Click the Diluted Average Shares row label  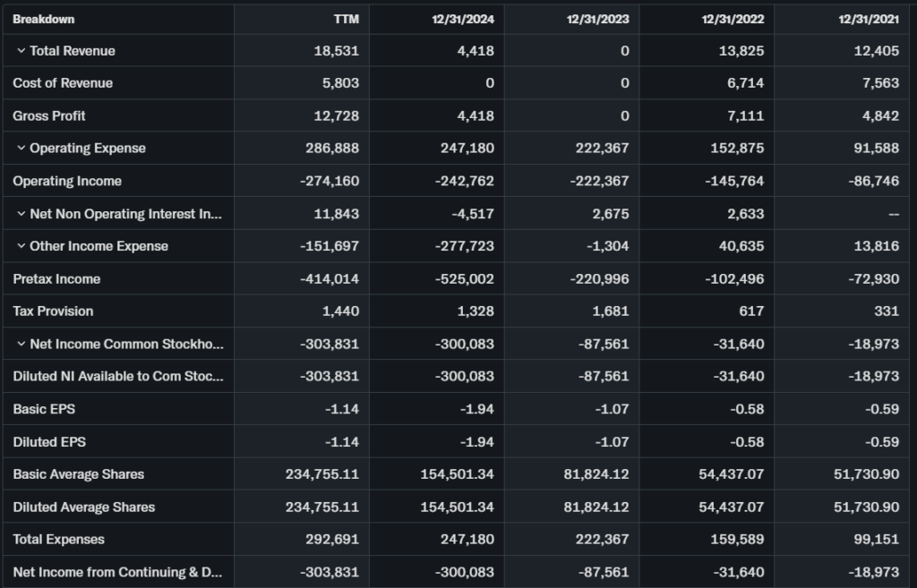tap(84, 507)
